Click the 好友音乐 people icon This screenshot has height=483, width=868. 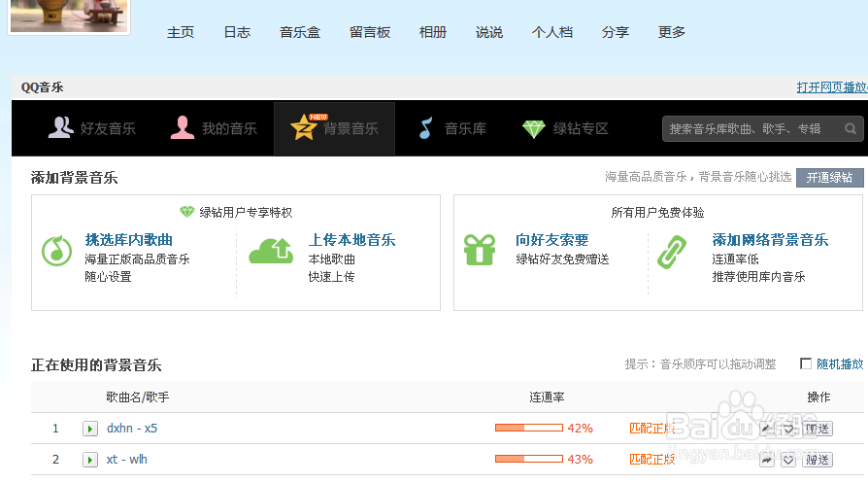61,127
